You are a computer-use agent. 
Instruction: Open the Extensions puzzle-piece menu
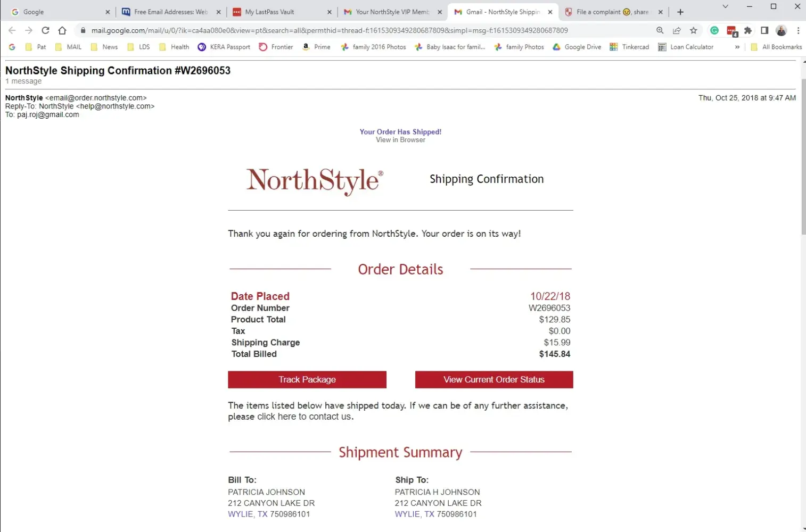(748, 30)
